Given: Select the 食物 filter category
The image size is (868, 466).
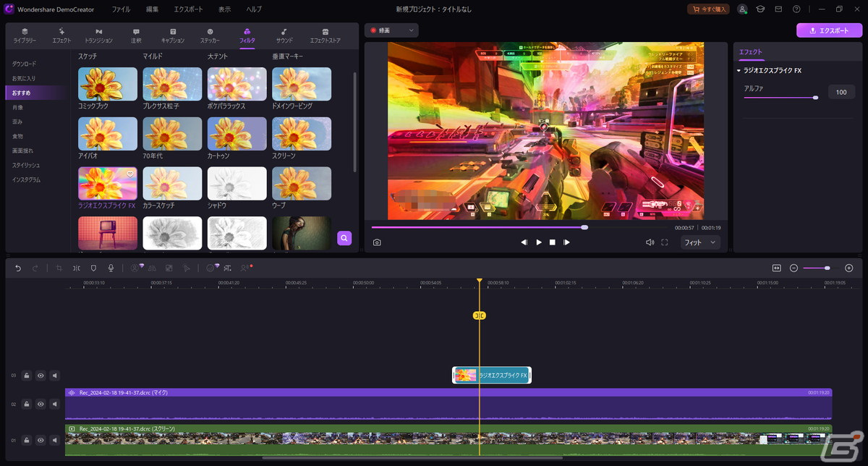Looking at the screenshot, I should [x=17, y=136].
